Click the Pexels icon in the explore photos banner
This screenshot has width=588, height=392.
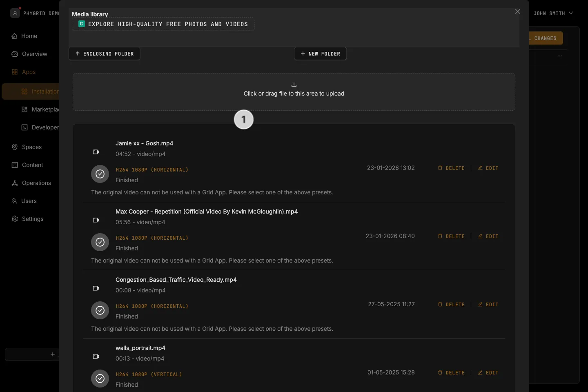(82, 24)
